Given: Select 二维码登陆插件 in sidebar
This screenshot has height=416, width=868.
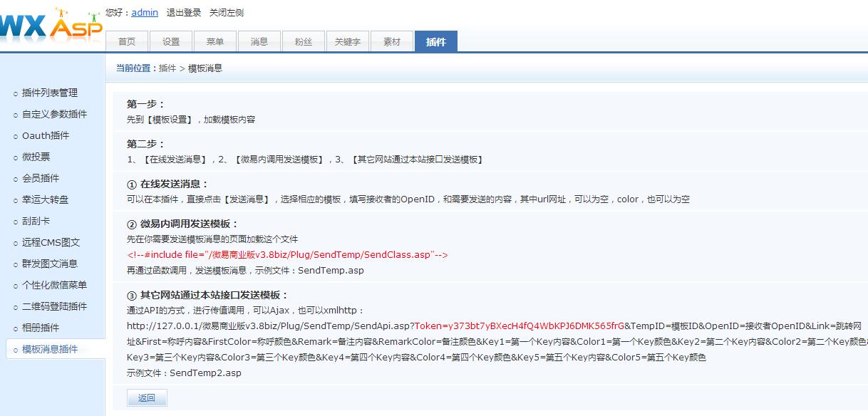Looking at the screenshot, I should click(54, 306).
